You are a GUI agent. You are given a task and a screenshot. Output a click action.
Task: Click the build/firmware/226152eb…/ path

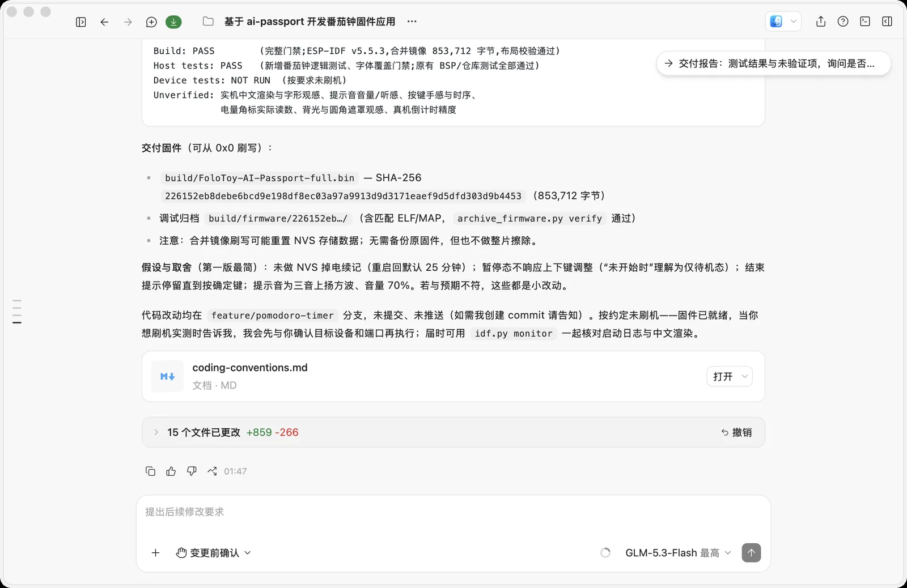(278, 219)
